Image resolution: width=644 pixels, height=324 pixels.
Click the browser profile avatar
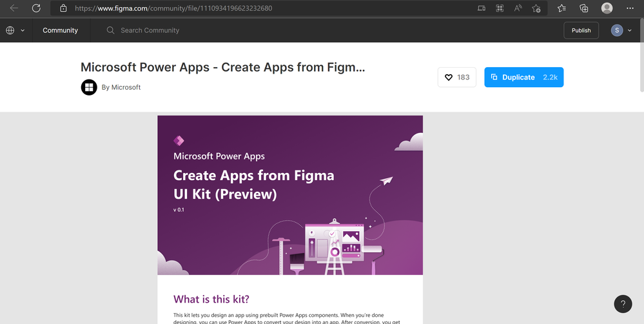click(x=607, y=8)
